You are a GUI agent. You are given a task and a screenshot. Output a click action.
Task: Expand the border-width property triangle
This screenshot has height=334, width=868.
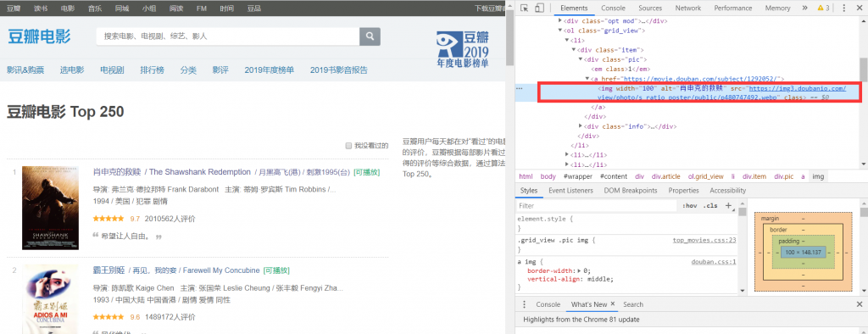(x=579, y=271)
